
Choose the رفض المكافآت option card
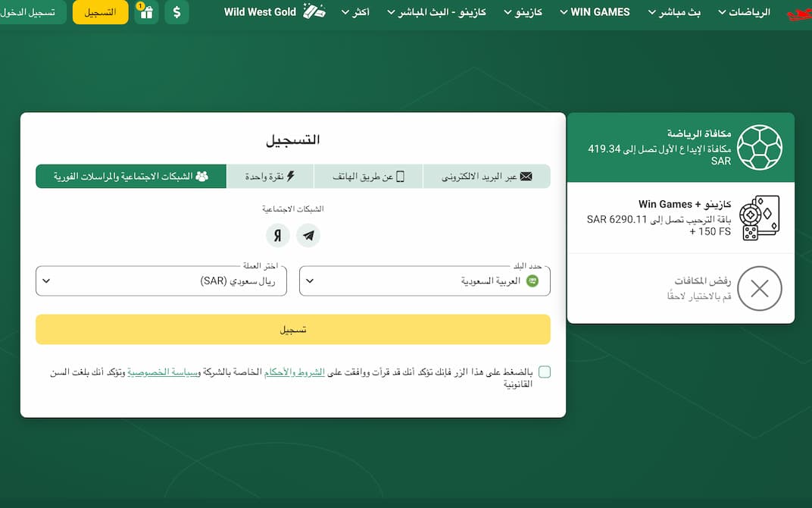tap(680, 288)
